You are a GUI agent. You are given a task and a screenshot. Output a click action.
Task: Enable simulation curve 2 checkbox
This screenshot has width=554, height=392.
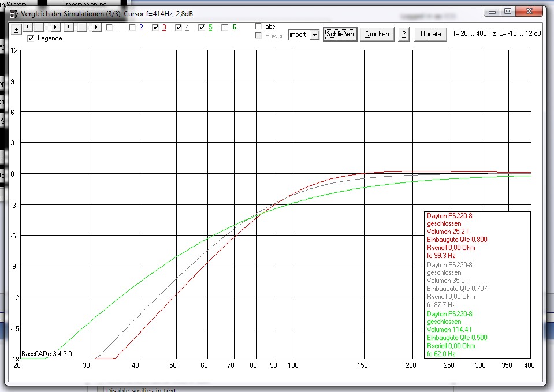pos(132,27)
